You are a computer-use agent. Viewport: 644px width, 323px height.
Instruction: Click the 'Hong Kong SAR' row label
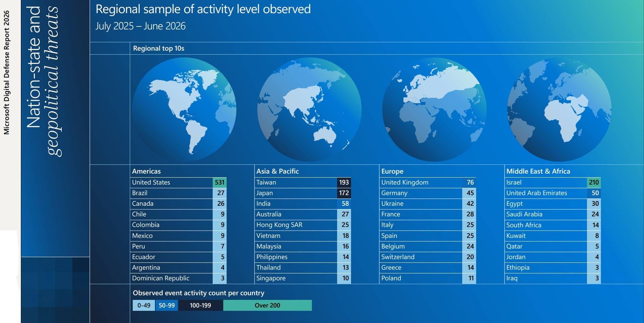[279, 225]
